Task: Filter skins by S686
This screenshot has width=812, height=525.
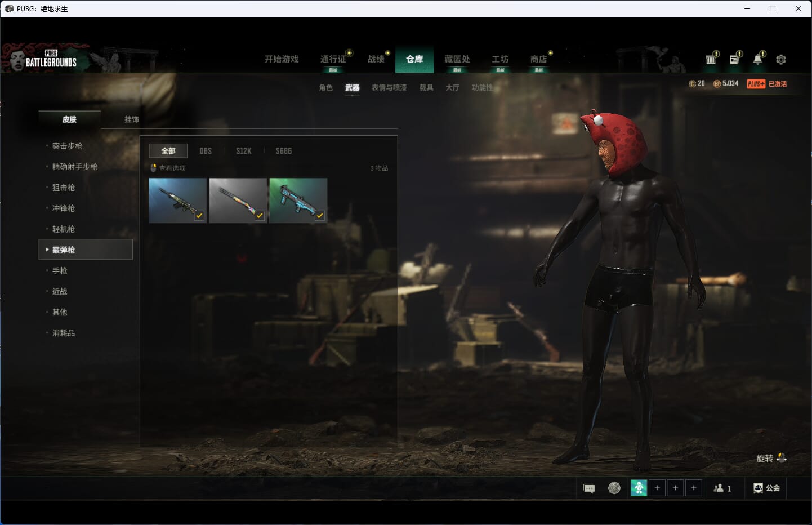Action: (x=283, y=151)
